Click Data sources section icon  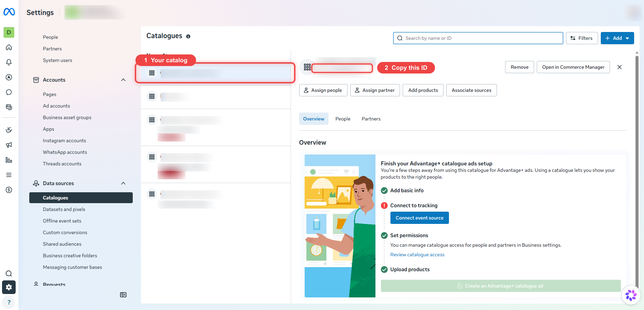[36, 183]
